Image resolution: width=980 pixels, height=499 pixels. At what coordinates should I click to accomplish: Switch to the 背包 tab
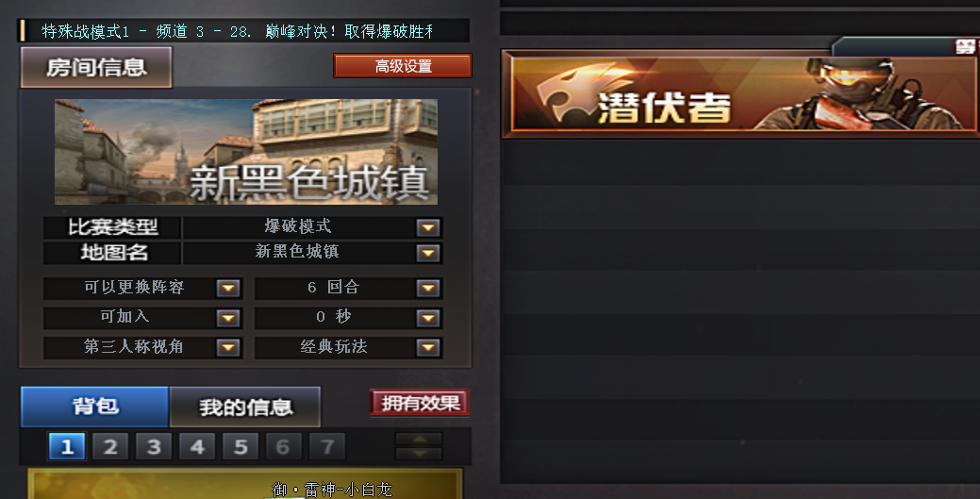click(95, 407)
